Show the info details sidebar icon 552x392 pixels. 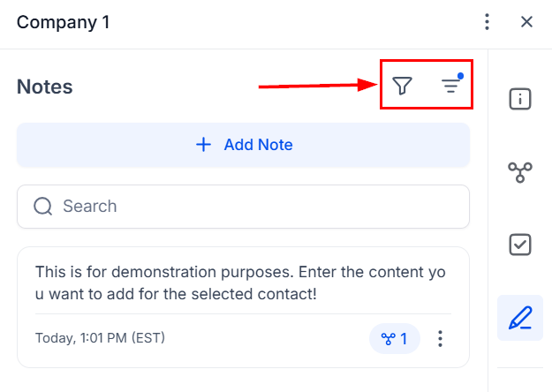(x=520, y=99)
